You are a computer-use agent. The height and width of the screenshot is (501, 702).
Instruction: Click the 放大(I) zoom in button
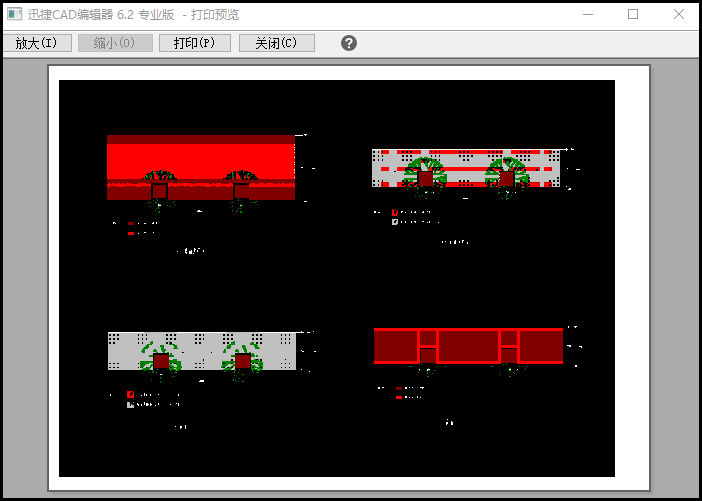pyautogui.click(x=37, y=43)
